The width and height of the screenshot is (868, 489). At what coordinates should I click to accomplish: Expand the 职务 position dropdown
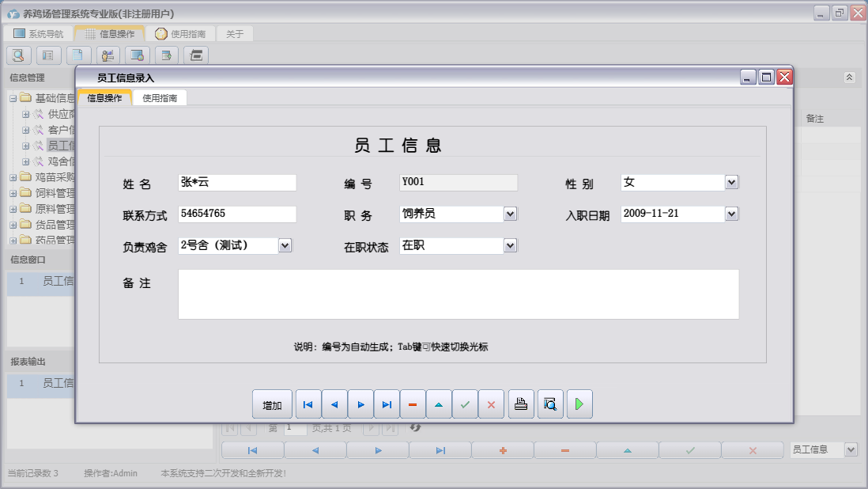coord(510,214)
